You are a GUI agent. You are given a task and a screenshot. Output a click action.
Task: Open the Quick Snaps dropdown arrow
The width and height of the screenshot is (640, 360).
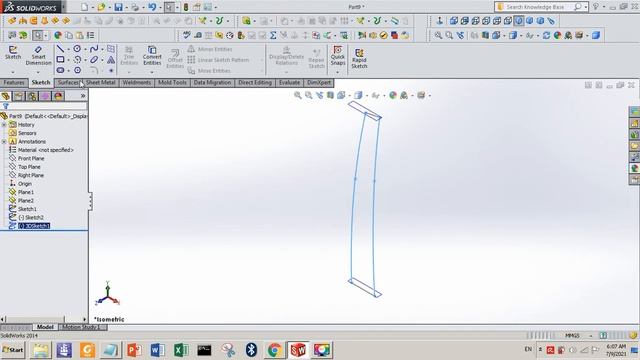tap(338, 72)
